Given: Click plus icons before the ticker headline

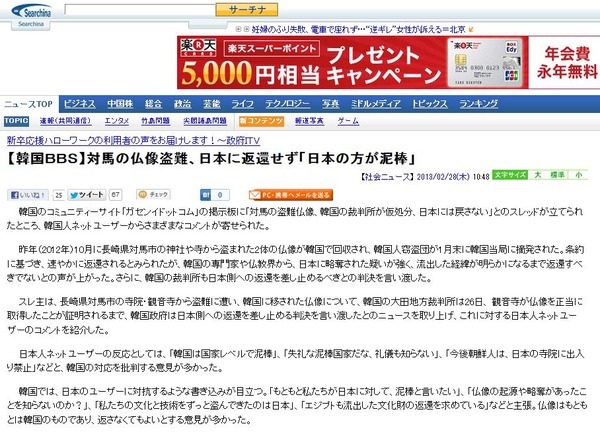Looking at the screenshot, I should (x=242, y=29).
